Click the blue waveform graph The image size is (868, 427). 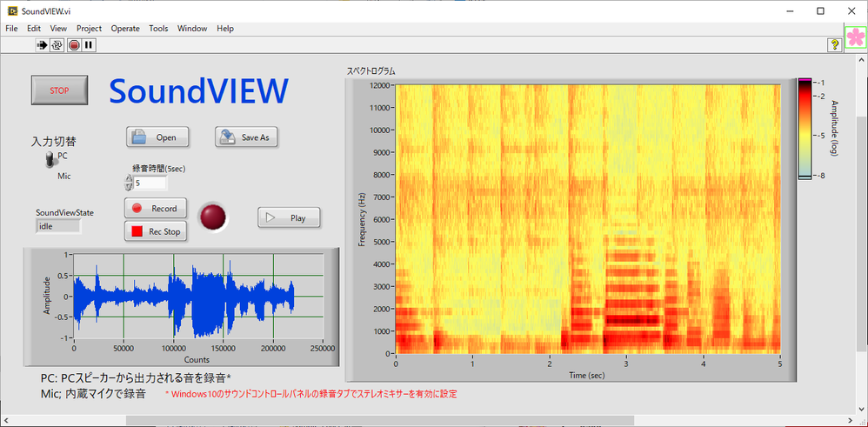(197, 297)
